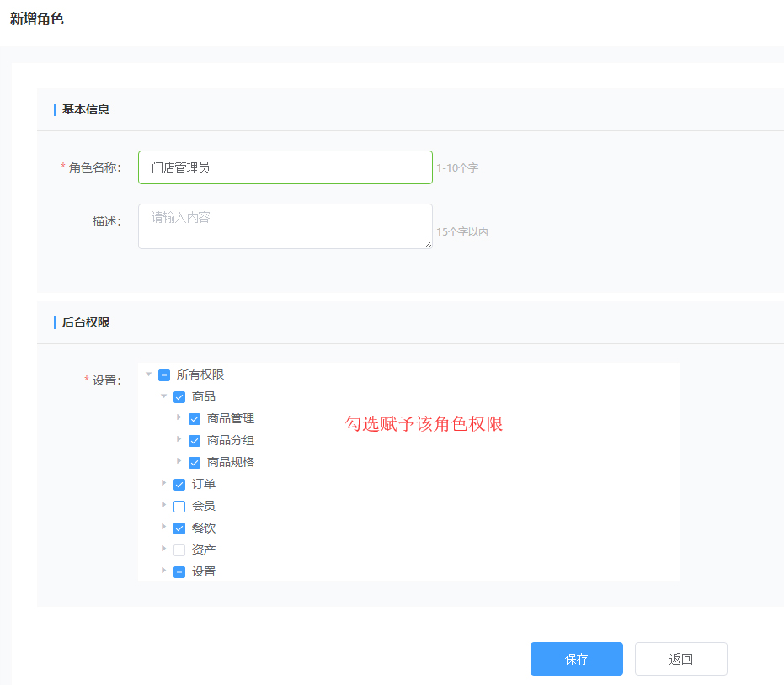Expand the 餐饮 tree node
784x685 pixels.
pyautogui.click(x=163, y=526)
